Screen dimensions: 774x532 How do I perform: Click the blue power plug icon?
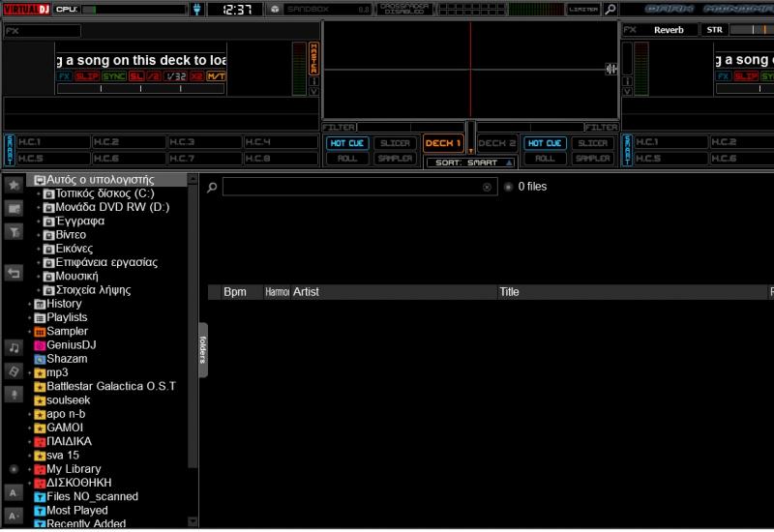[197, 10]
